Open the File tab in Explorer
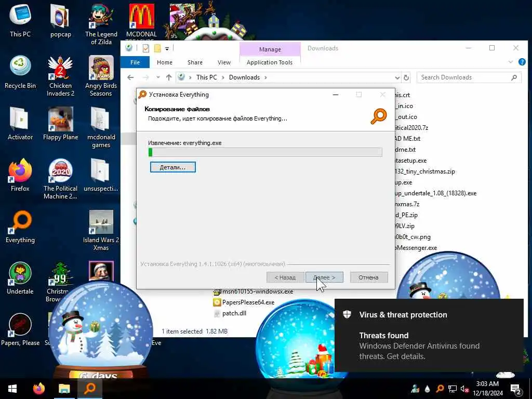 click(x=135, y=62)
